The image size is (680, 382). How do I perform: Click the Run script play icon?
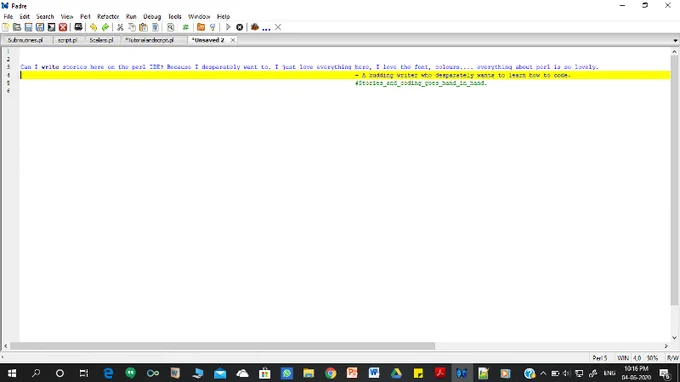pos(228,27)
